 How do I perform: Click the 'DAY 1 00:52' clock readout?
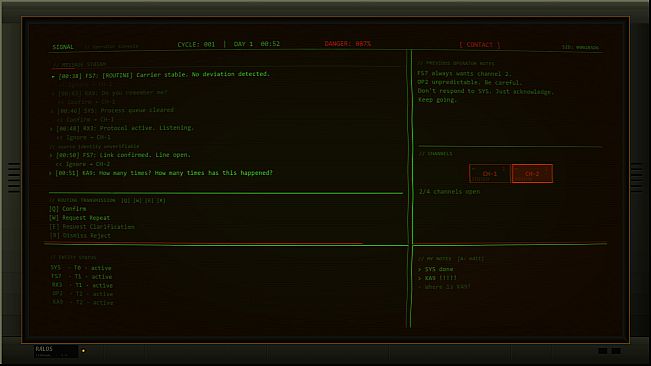[x=257, y=44]
